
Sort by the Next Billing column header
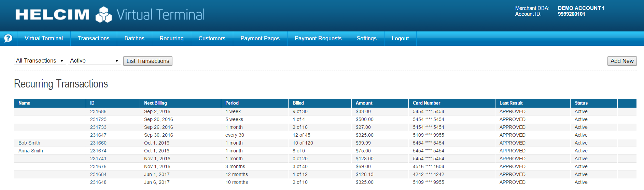coord(155,103)
